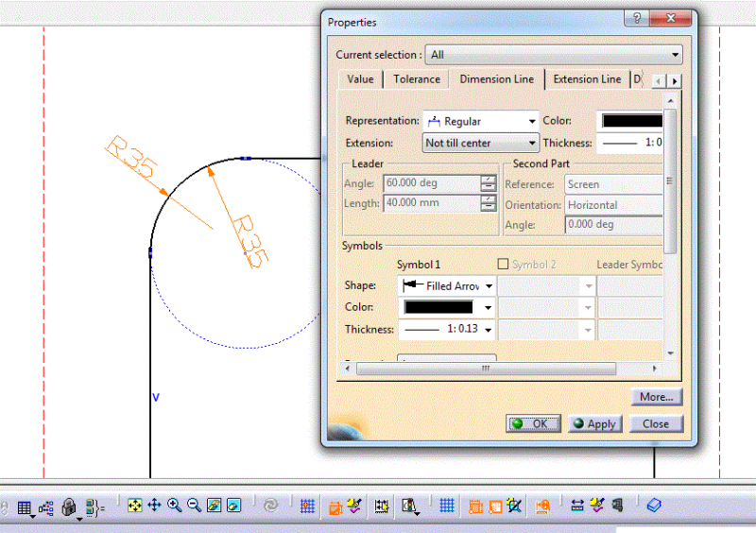Open the Symbol 2 Color dropdown
The width and height of the screenshot is (756, 533).
coord(547,307)
